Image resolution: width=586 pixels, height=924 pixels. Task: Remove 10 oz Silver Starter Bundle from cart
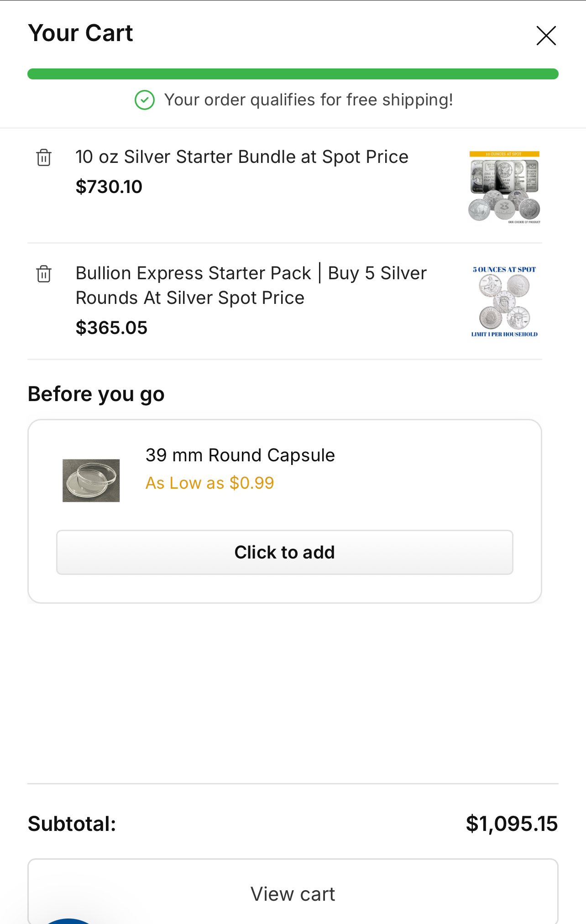tap(44, 157)
